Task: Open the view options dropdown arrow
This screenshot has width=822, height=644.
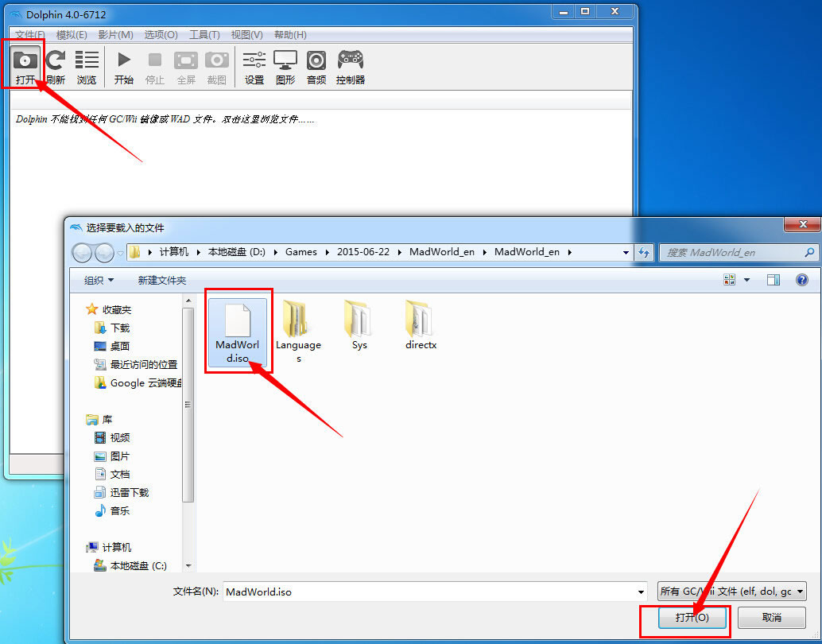Action: [x=746, y=280]
